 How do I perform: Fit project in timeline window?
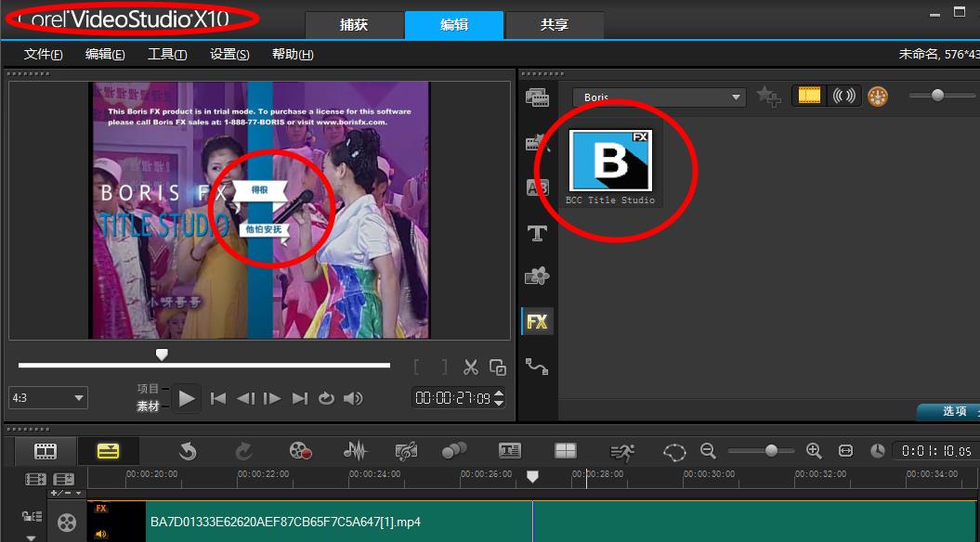[x=845, y=450]
